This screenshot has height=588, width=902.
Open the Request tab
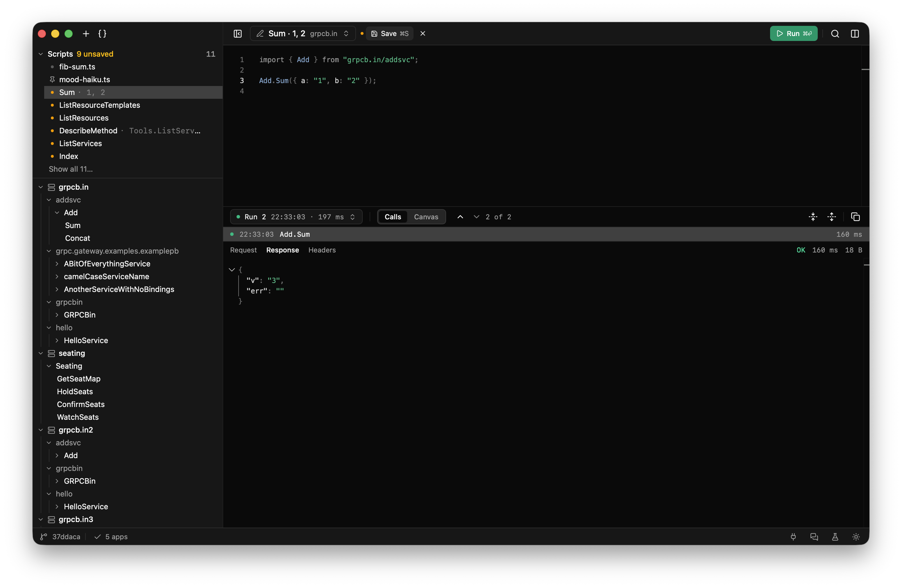click(x=243, y=250)
